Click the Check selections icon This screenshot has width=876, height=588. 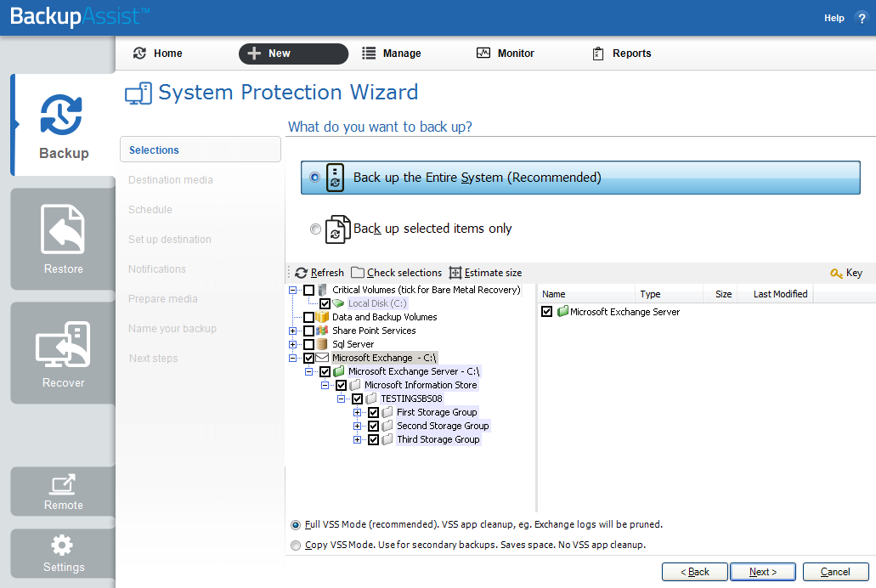pos(358,273)
